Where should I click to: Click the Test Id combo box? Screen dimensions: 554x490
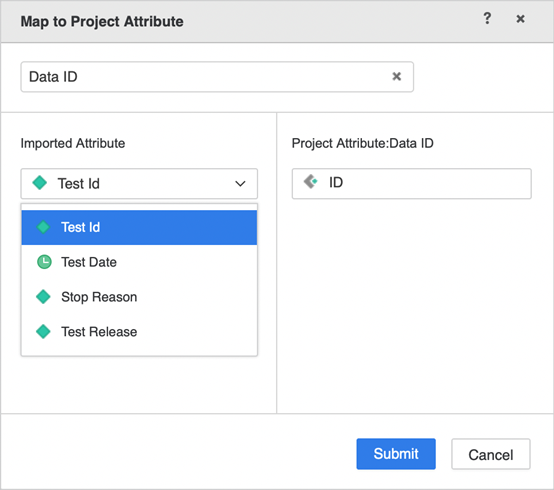point(139,184)
